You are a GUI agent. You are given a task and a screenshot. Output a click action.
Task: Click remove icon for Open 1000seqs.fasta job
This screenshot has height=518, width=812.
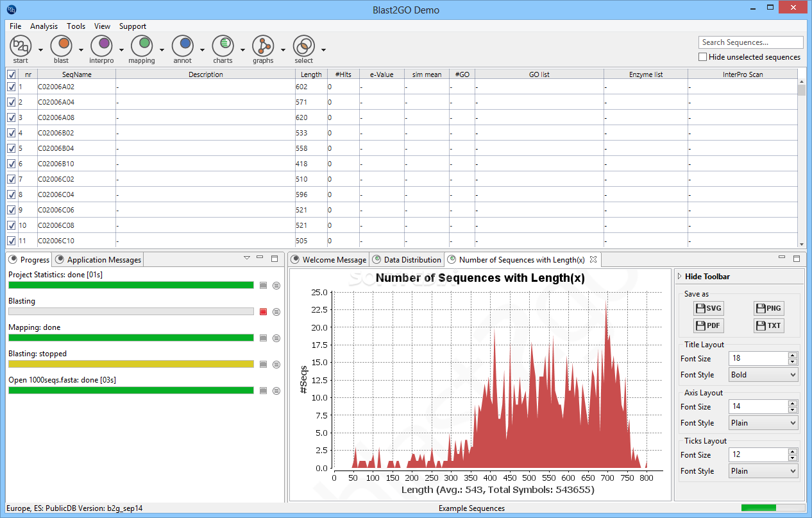pos(276,391)
